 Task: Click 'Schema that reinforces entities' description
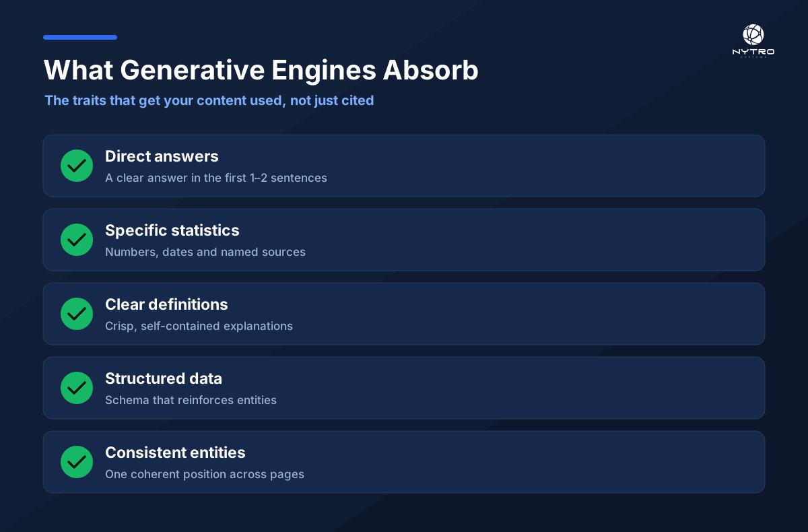point(191,401)
